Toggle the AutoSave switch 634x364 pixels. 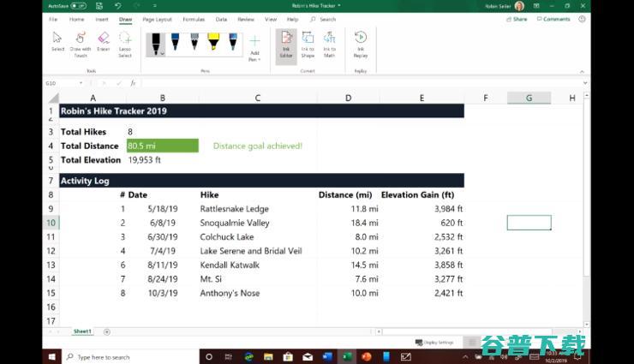pyautogui.click(x=79, y=5)
